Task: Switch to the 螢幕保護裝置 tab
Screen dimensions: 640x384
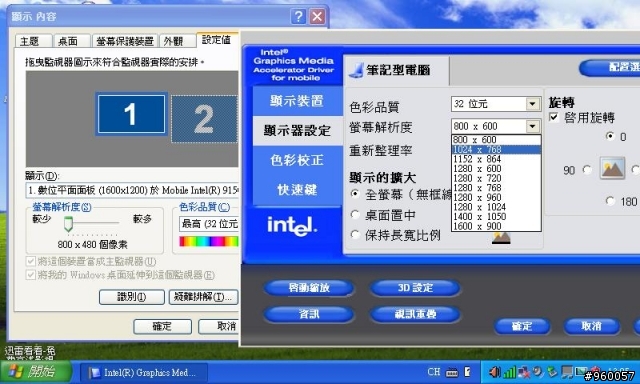Action: (125, 41)
